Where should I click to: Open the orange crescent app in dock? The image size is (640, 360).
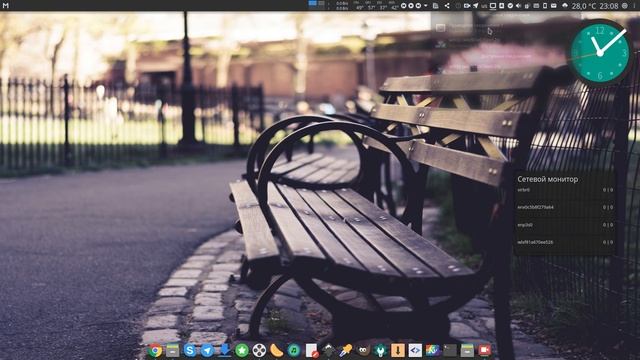coord(276,351)
